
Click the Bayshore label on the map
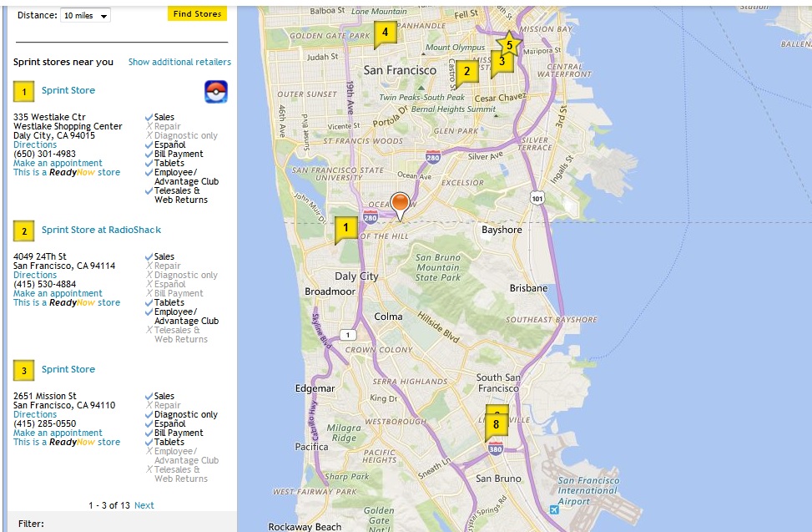pos(502,230)
